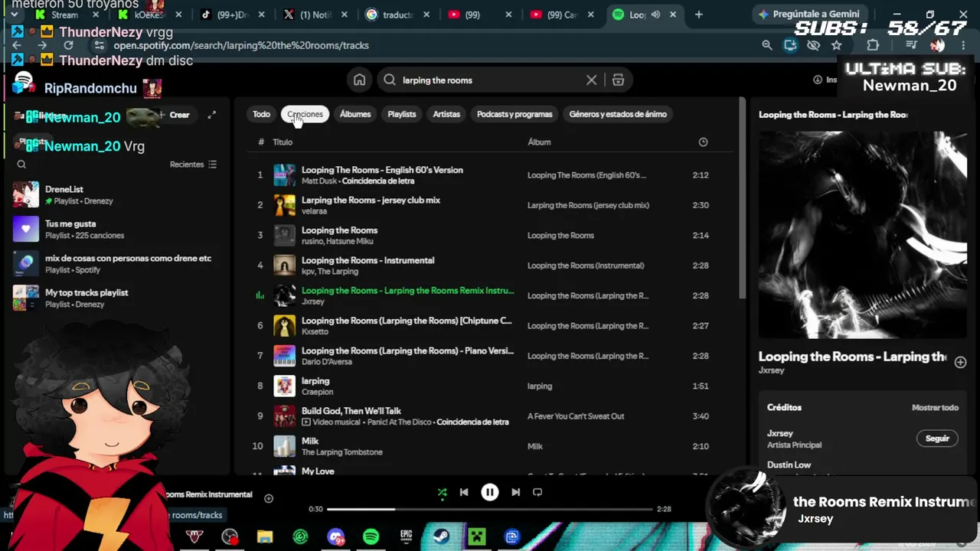Reload the Spotify page

point(68,45)
